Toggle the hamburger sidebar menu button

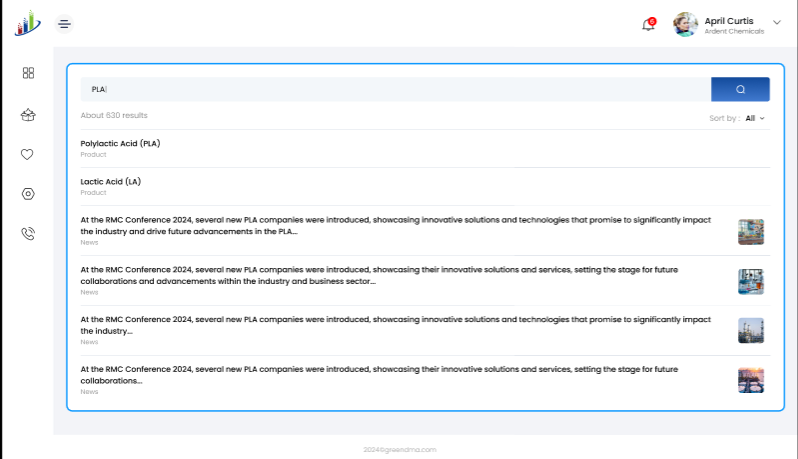point(64,23)
